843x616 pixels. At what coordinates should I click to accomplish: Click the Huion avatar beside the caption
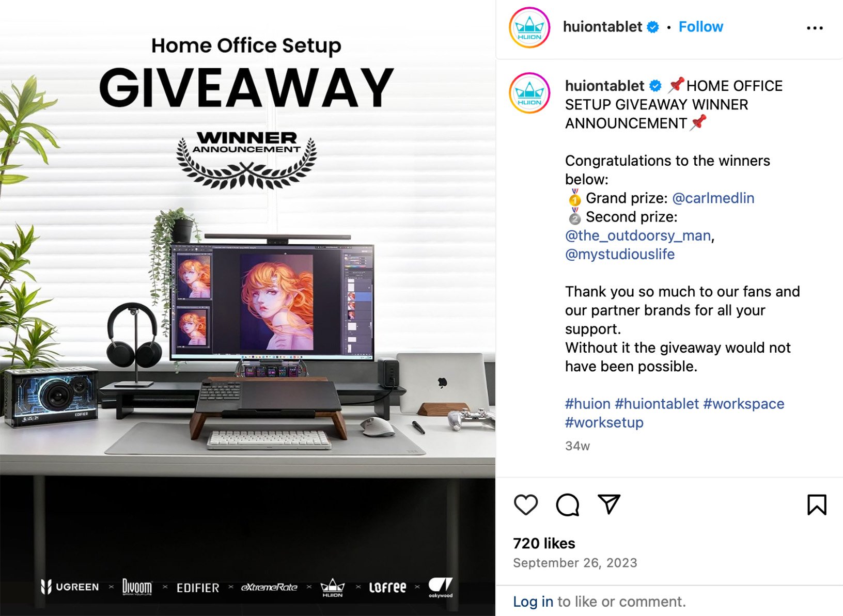click(529, 93)
